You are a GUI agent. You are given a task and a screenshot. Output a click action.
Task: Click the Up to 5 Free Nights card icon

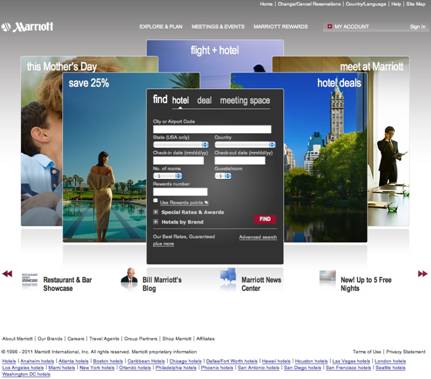[x=327, y=276]
